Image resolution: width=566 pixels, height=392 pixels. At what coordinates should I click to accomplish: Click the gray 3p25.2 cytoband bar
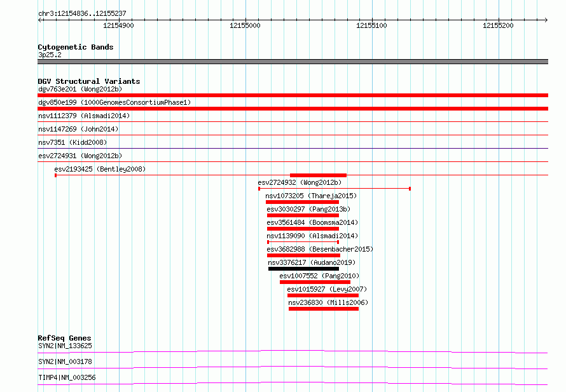pyautogui.click(x=293, y=62)
